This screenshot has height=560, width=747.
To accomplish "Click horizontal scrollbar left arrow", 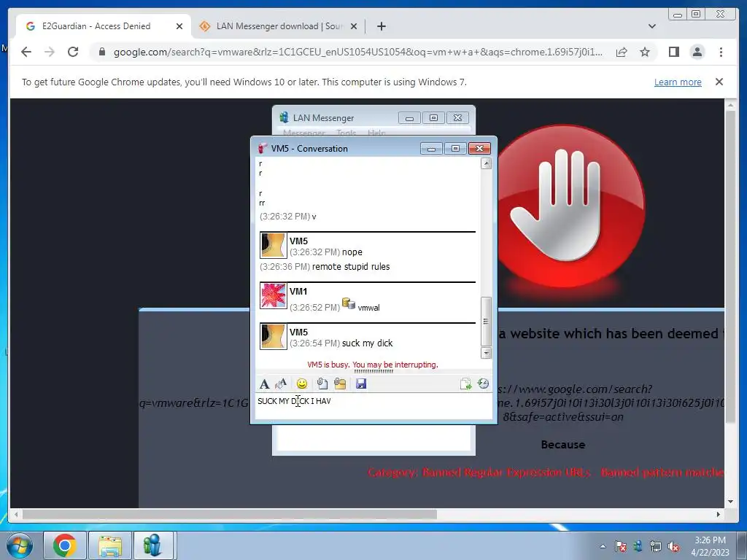I will (x=16, y=514).
